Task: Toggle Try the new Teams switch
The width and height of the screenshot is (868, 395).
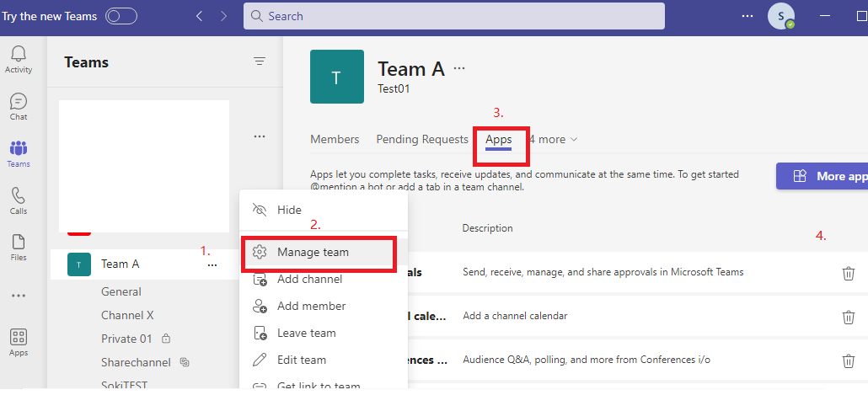Action: (x=121, y=16)
